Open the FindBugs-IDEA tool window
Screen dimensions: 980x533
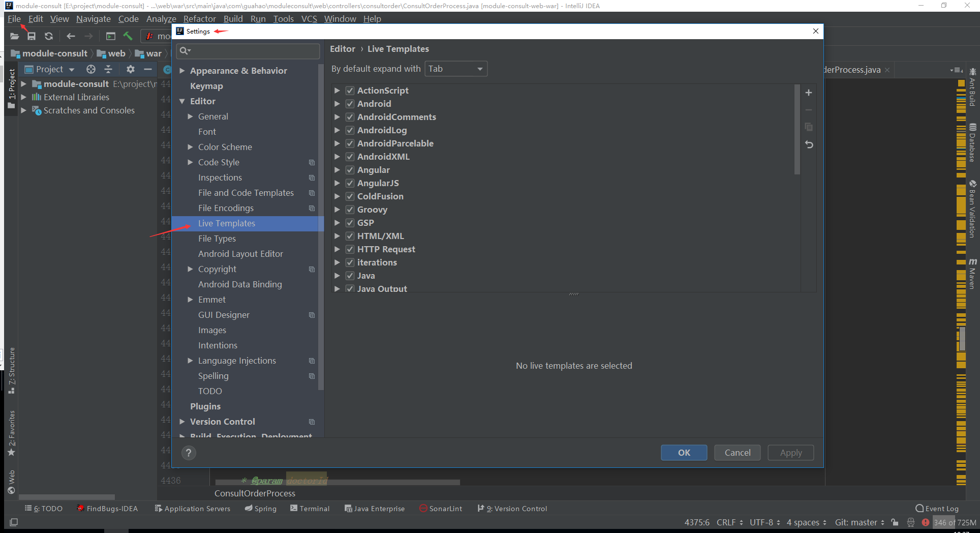(x=107, y=509)
